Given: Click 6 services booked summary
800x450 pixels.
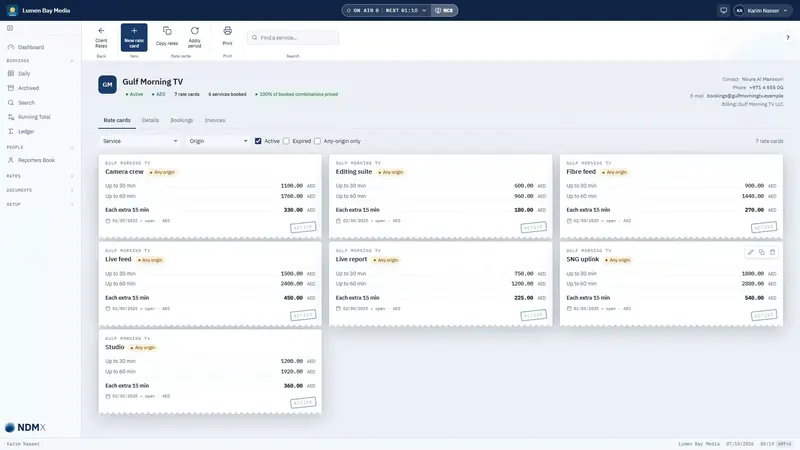Looking at the screenshot, I should pyautogui.click(x=227, y=94).
